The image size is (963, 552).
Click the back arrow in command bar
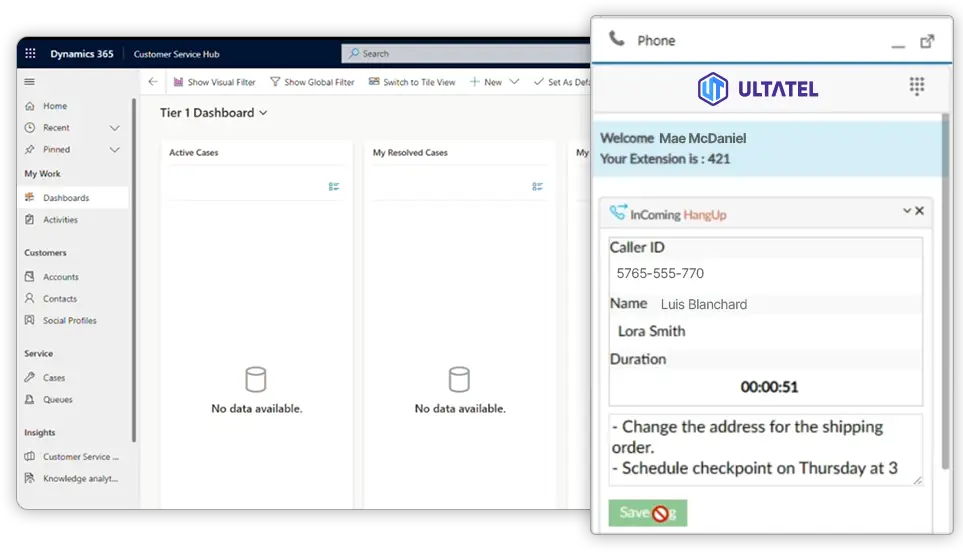pos(152,82)
